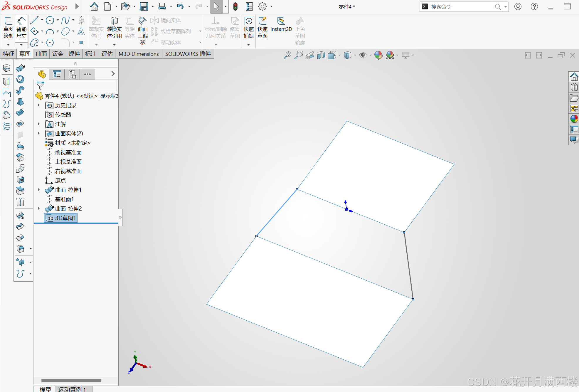Viewport: 579px width, 392px height.
Task: Click the tree filter funnel icon
Action: pos(40,86)
